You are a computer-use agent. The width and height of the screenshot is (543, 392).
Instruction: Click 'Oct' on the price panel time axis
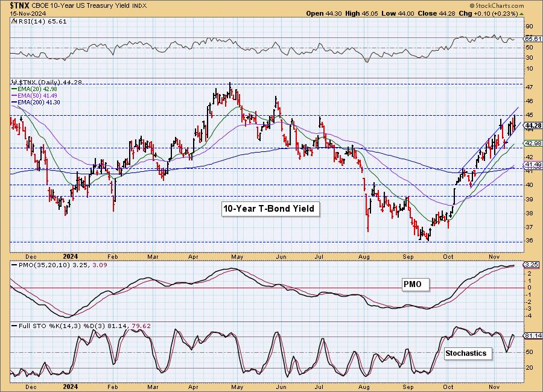[448, 256]
